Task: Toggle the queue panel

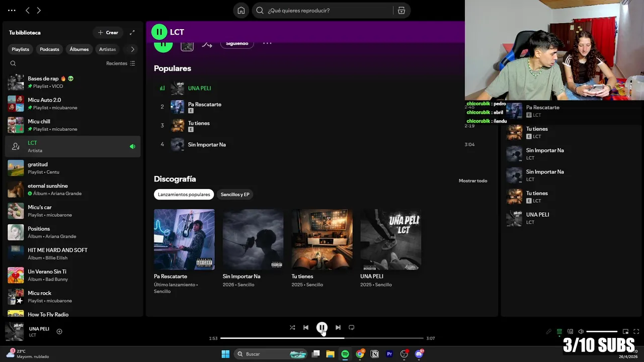Action: [559, 332]
